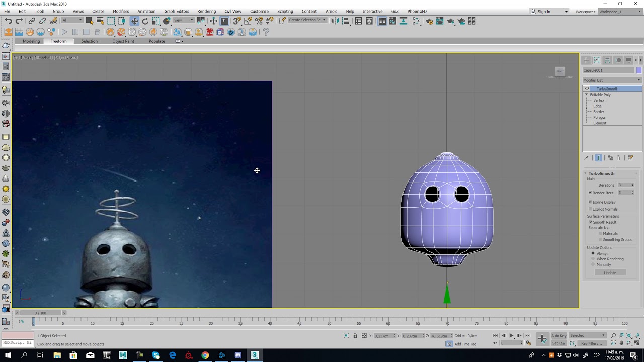
Task: Open the Workspaces dropdown
Action: (620, 12)
